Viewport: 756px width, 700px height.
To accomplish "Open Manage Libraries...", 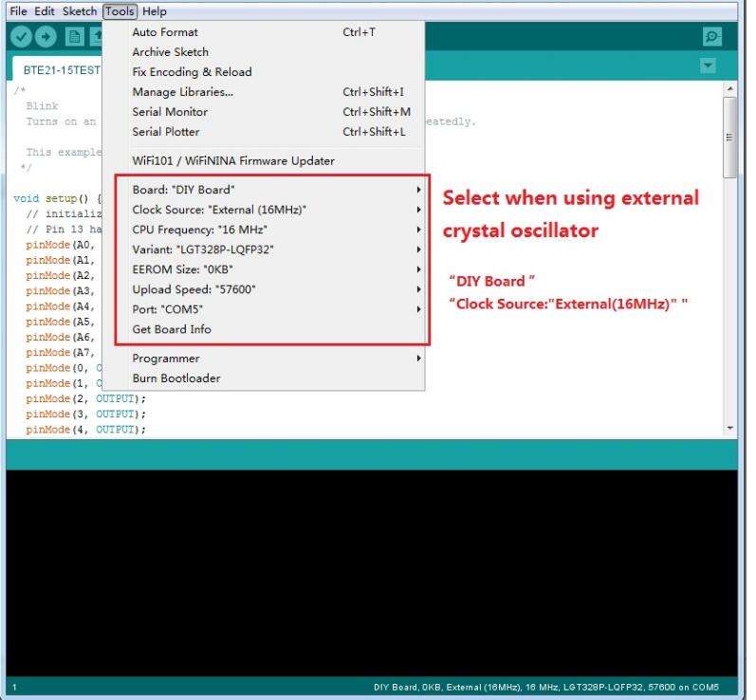I will (x=265, y=92).
